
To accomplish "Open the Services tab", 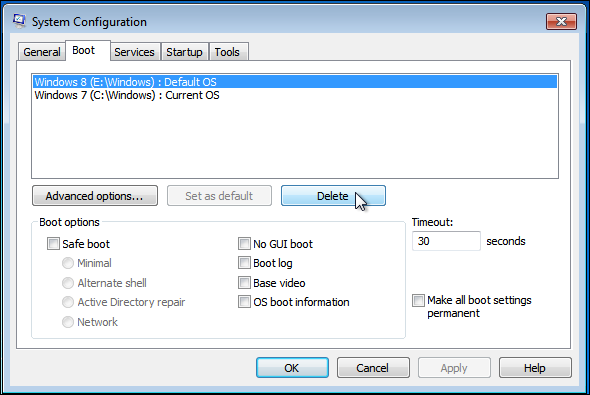I will 134,52.
